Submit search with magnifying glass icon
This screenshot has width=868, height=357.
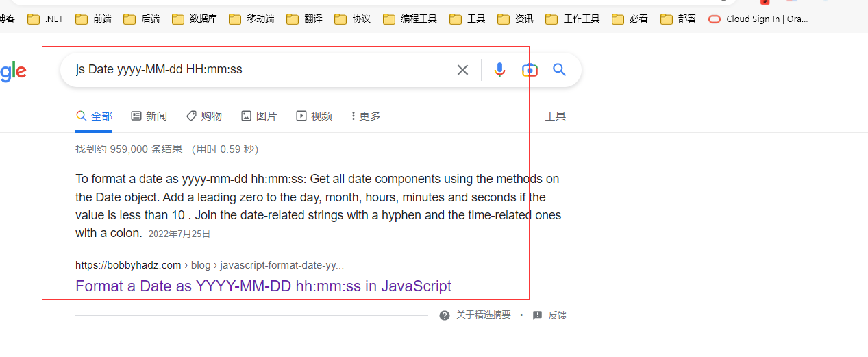[x=560, y=70]
